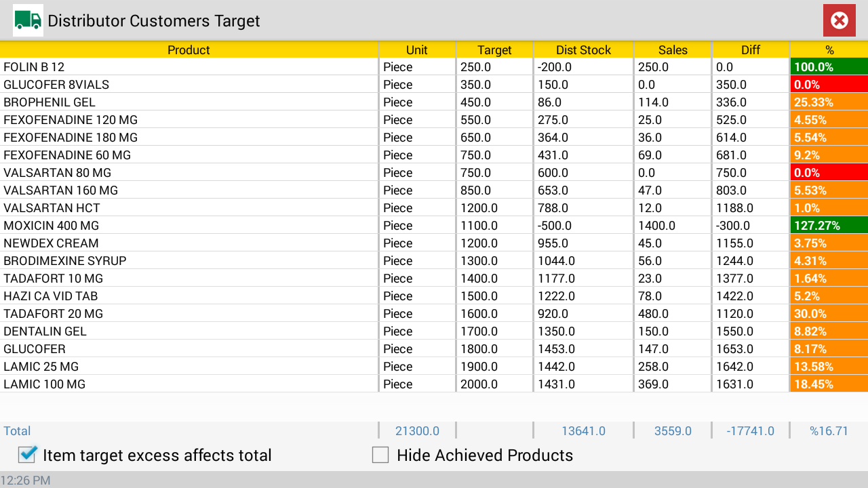868x488 pixels.
Task: Click the 1188.0 Diff cell for VALSARTAN HCT
Action: pyautogui.click(x=751, y=207)
